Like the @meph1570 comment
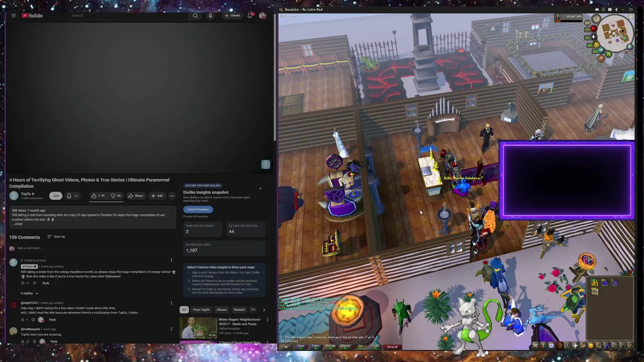Viewport: 644px width, 362px height. click(x=23, y=320)
